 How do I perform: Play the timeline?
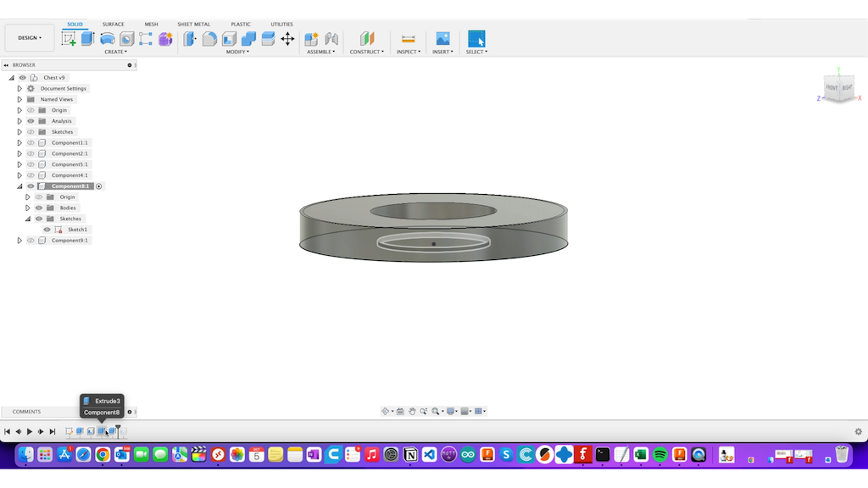coord(30,431)
